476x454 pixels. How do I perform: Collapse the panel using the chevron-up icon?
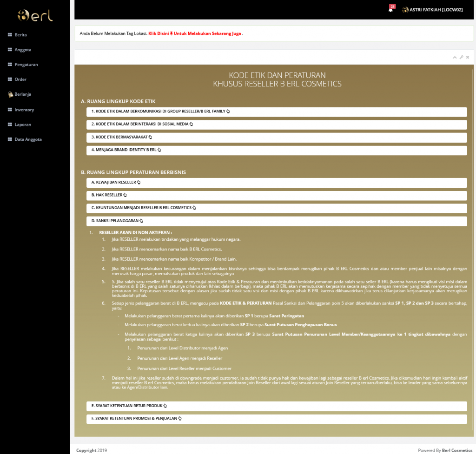tap(455, 57)
